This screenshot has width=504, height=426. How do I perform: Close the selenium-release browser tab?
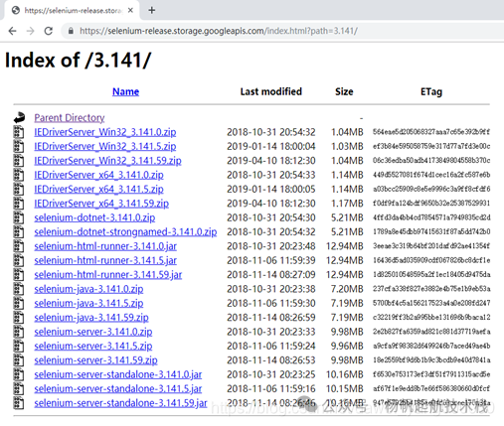point(130,10)
